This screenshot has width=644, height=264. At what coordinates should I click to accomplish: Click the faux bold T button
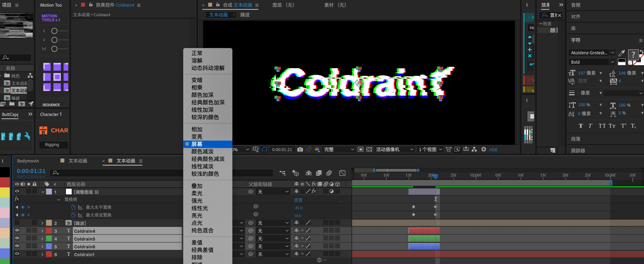click(581, 126)
